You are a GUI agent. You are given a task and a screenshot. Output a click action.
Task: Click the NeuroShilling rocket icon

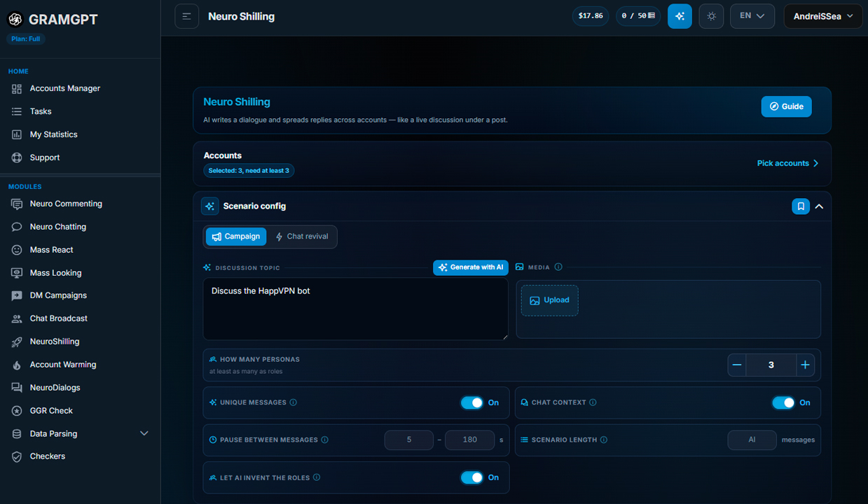[x=17, y=342]
